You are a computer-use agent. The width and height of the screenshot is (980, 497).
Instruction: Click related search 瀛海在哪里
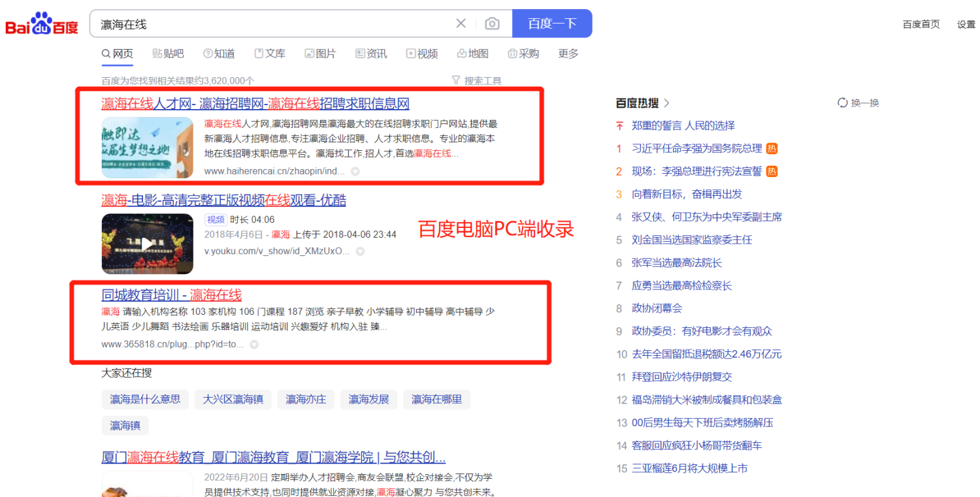tap(436, 399)
